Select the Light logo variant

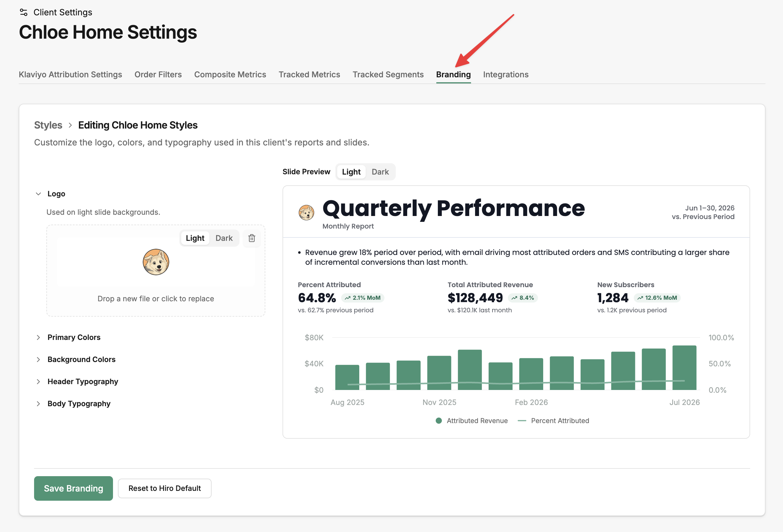tap(195, 238)
